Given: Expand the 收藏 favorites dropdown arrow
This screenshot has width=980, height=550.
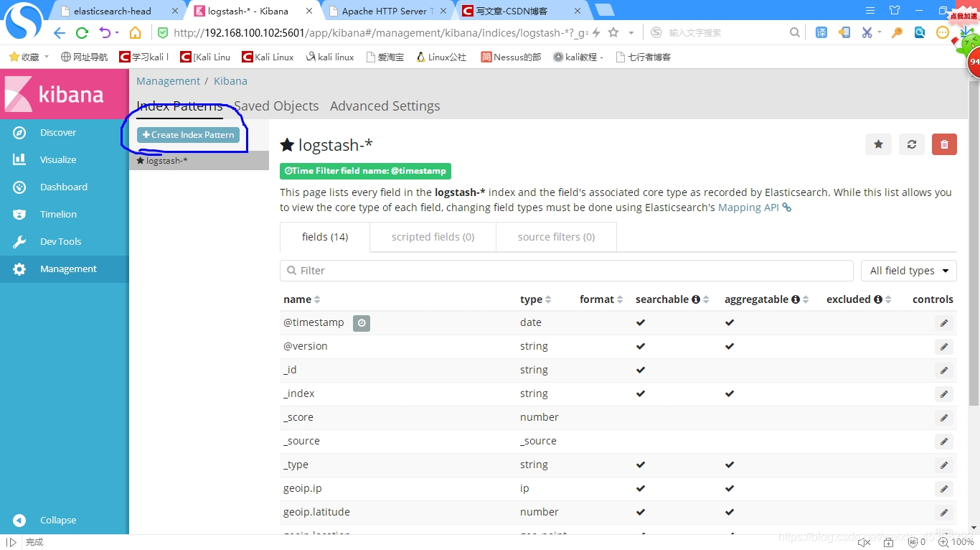Looking at the screenshot, I should [x=47, y=57].
